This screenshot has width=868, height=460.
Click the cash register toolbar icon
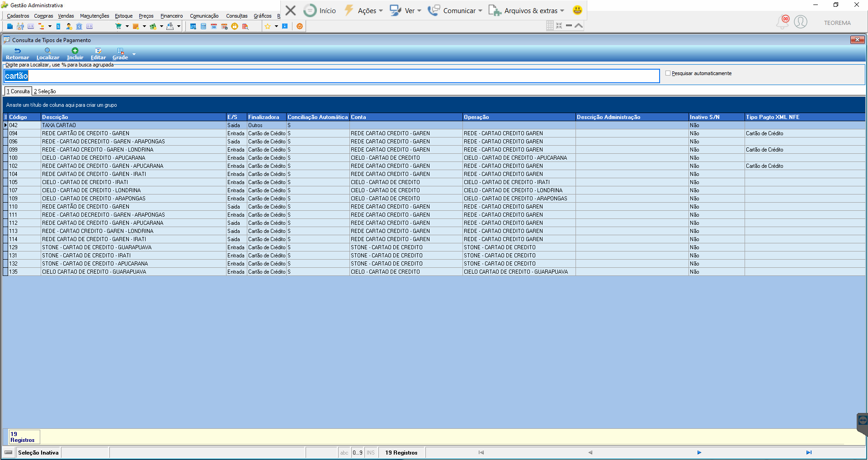click(x=170, y=26)
